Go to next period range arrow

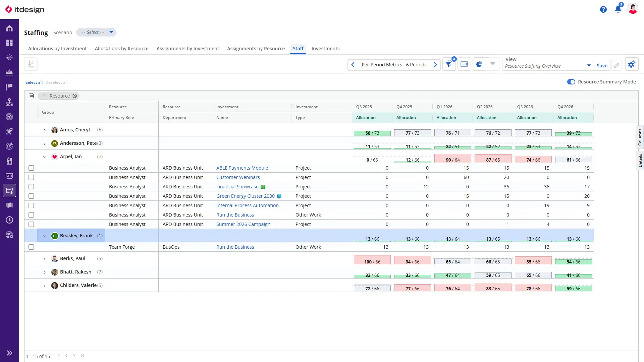435,65
